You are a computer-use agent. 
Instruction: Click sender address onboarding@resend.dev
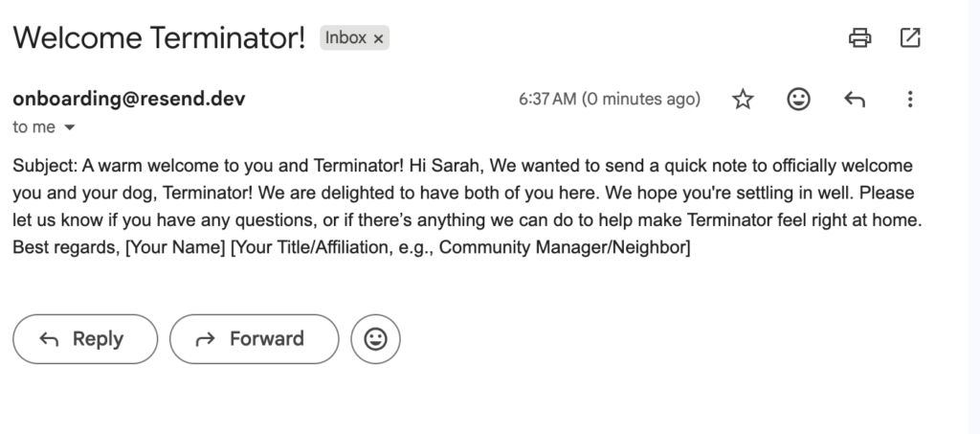135,99
